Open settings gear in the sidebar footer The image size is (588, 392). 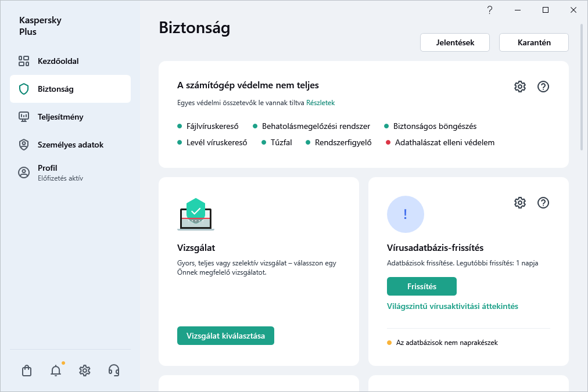click(x=85, y=371)
